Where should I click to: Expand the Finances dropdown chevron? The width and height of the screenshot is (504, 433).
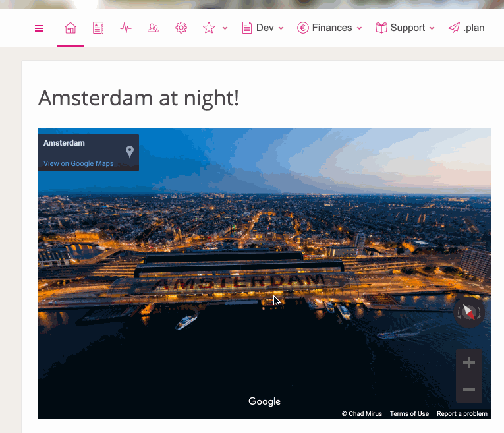359,28
